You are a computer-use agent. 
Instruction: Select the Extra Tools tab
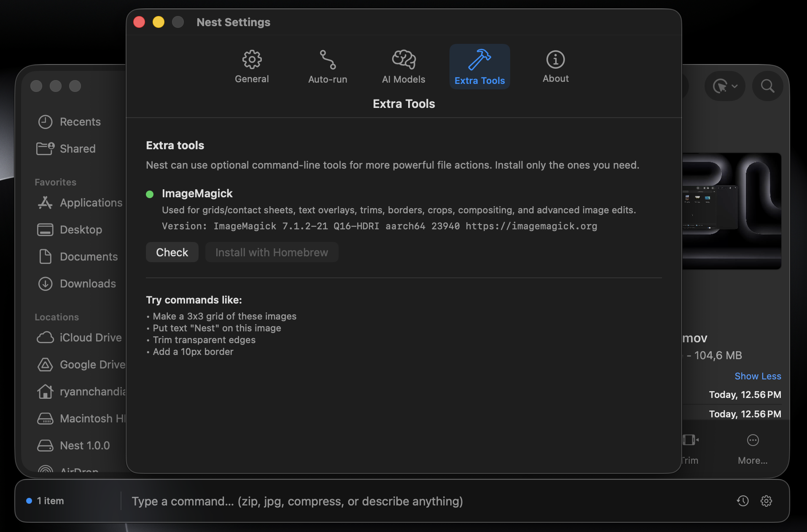click(480, 67)
